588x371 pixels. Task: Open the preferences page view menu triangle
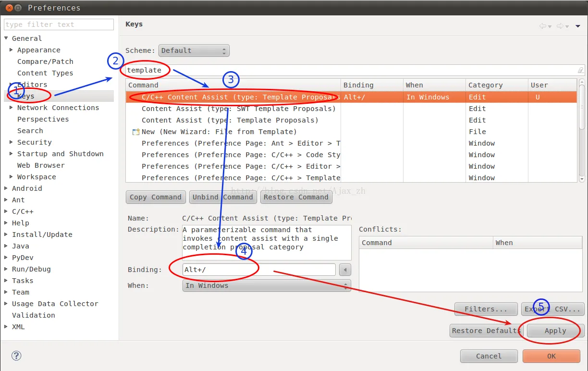point(577,26)
